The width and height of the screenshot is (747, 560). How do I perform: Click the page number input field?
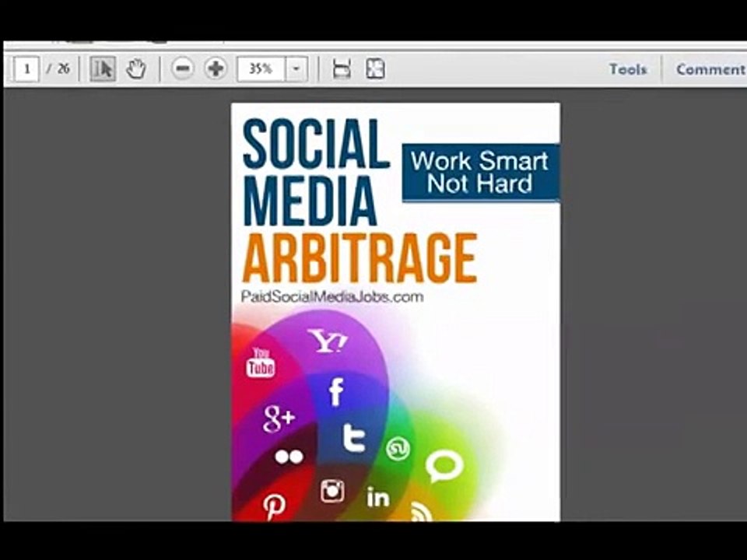[26, 69]
